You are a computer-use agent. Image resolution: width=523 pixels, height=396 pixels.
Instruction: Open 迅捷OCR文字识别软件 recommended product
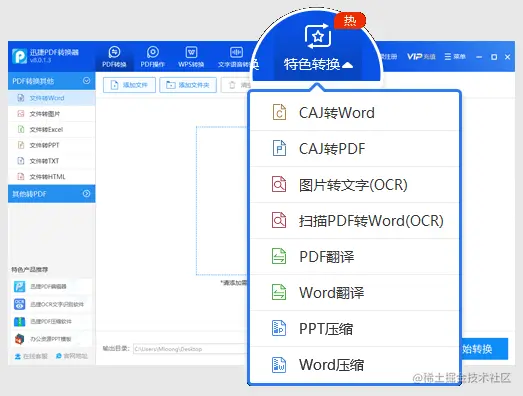(52, 304)
